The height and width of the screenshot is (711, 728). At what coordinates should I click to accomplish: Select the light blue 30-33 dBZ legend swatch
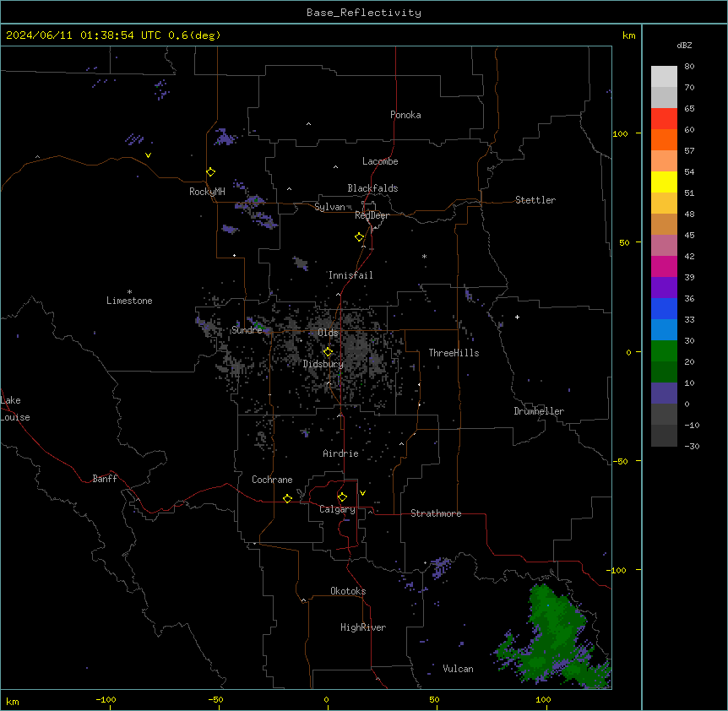[664, 329]
